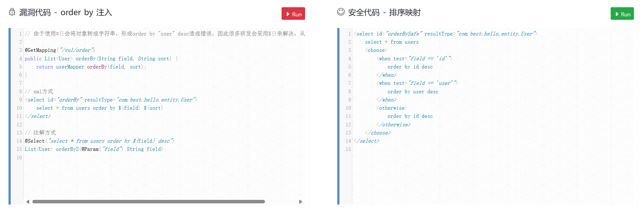
Task: Click the opening otherwise tag in right editor
Action: [x=392, y=108]
